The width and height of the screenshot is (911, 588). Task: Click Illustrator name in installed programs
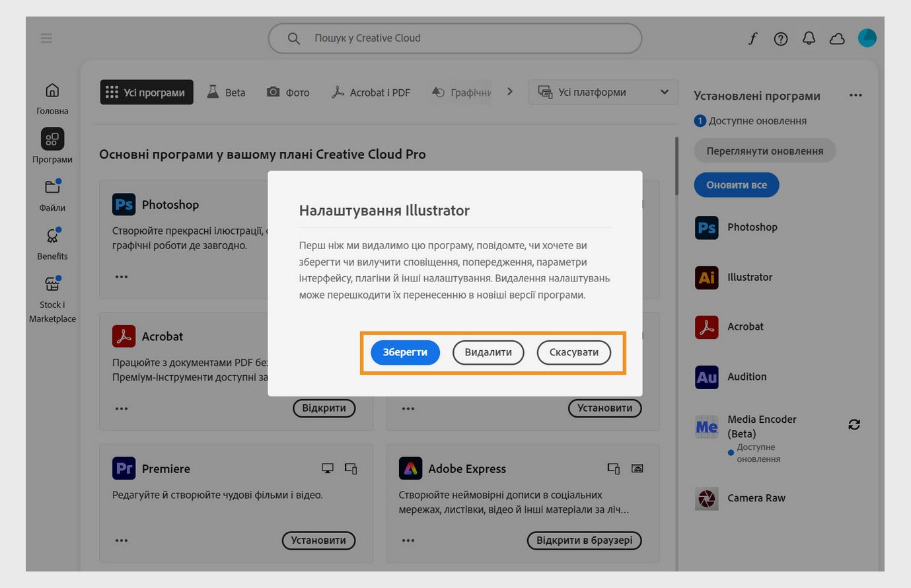pos(750,277)
